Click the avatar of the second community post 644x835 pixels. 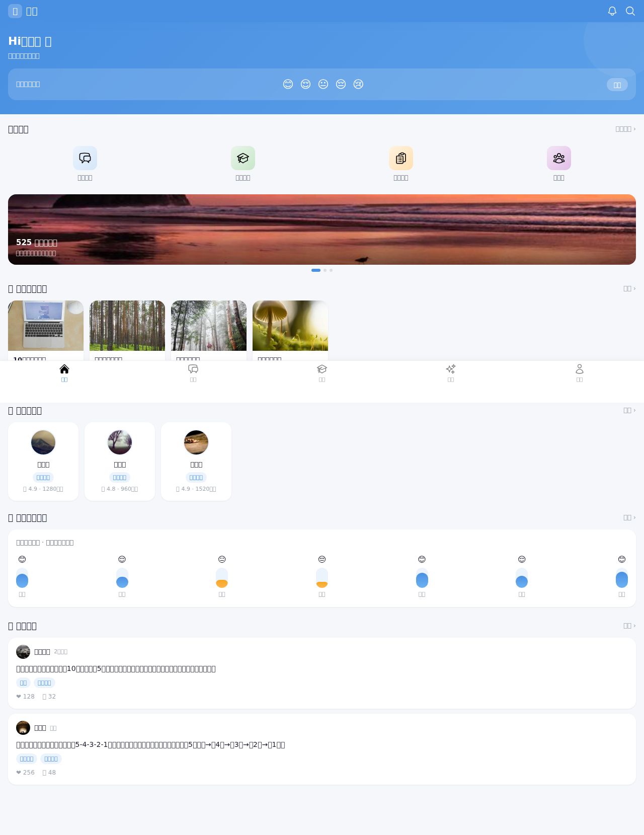pos(23,728)
